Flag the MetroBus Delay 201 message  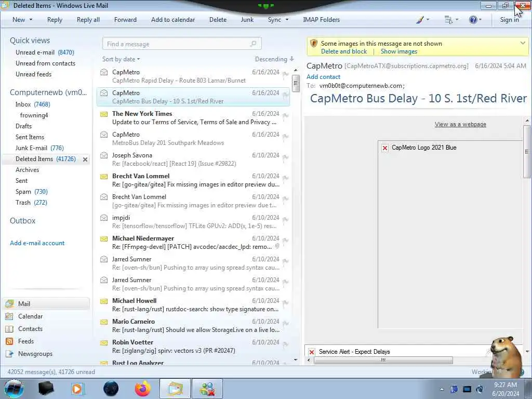point(285,137)
